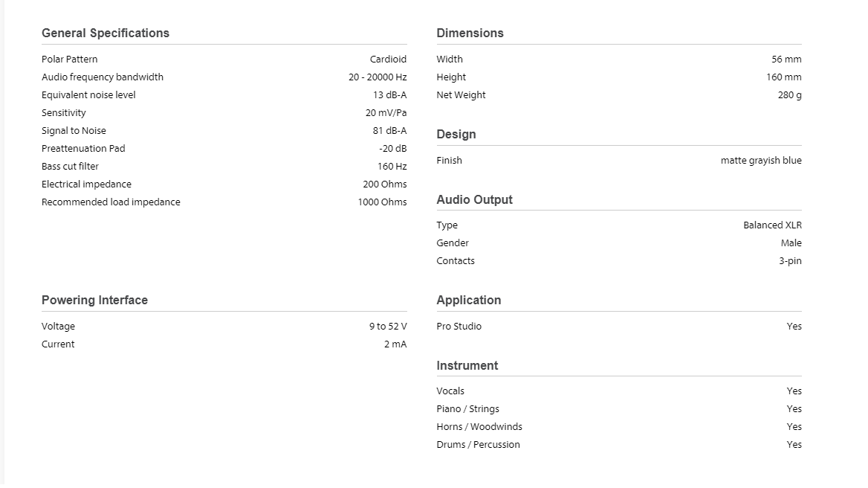The height and width of the screenshot is (488, 868).
Task: Select the Preattenuation Pad label
Action: click(83, 149)
